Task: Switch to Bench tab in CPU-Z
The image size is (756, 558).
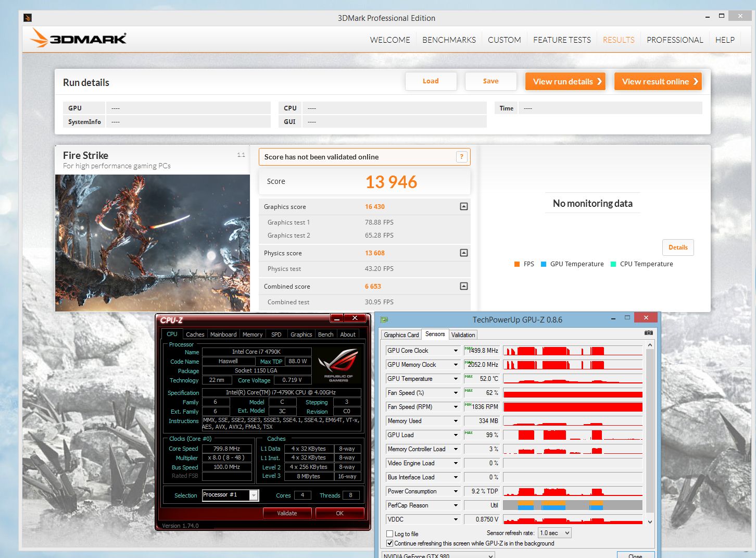Action: [x=325, y=334]
